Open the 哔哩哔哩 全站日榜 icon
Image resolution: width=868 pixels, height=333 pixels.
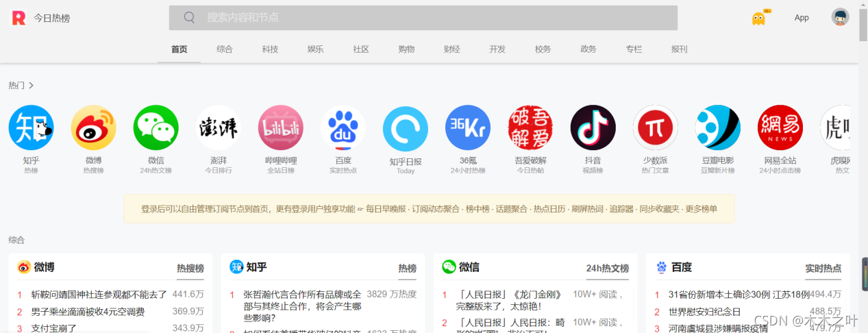tap(281, 127)
